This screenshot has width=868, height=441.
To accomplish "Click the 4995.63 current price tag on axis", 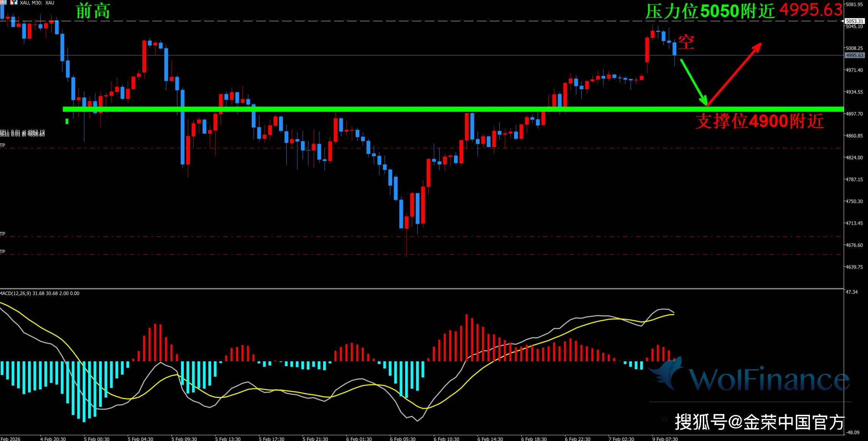I will click(x=855, y=55).
